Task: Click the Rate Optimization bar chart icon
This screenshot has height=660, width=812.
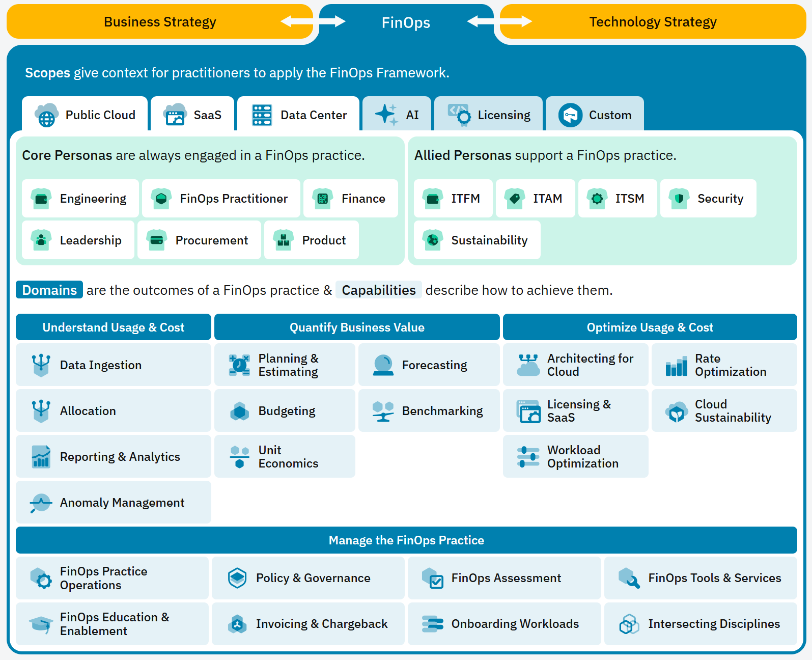Action: tap(676, 366)
